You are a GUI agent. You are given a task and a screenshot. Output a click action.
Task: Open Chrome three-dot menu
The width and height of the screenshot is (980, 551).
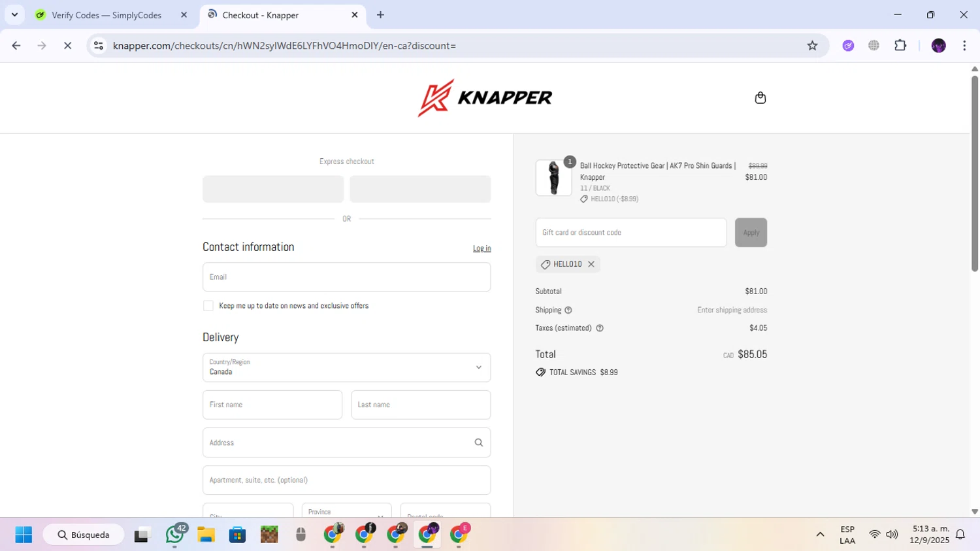point(964,46)
